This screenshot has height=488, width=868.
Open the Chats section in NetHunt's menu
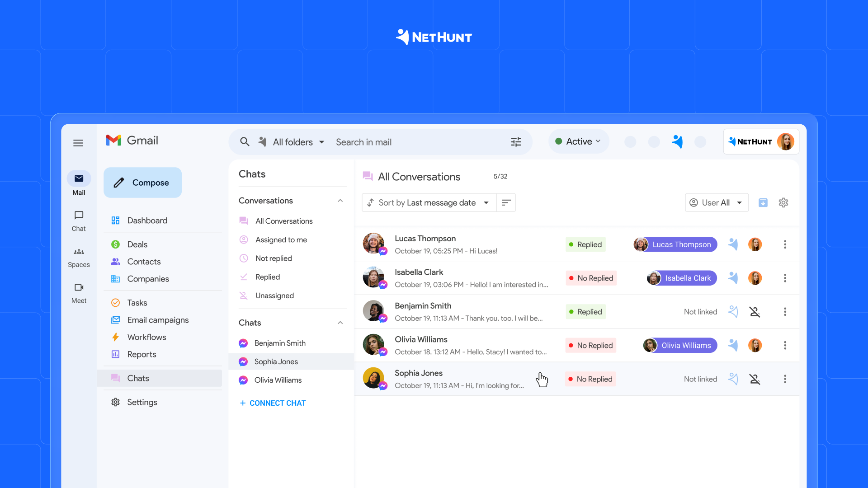pos(138,378)
